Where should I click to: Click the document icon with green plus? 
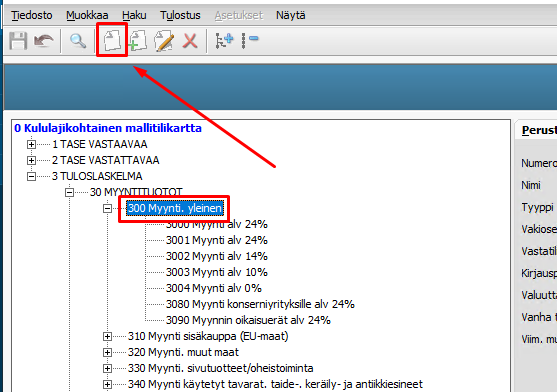(x=138, y=40)
